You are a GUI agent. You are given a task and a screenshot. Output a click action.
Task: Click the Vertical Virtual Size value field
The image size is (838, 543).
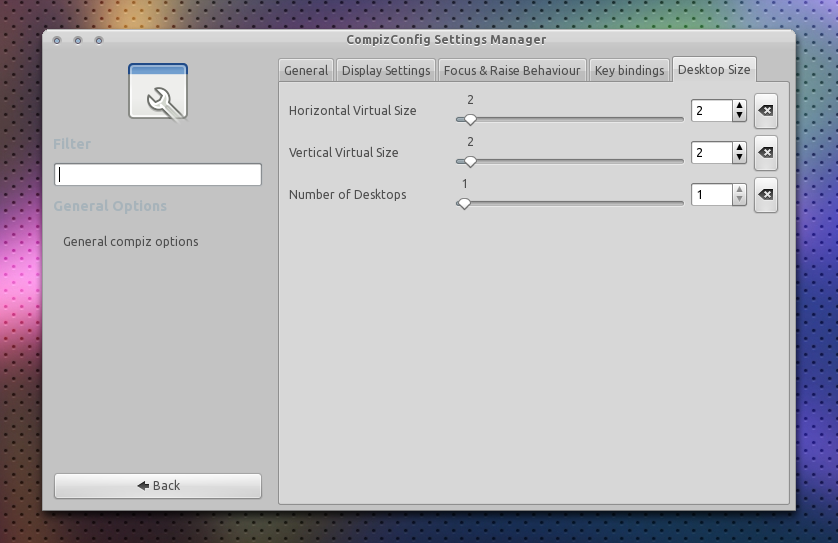(x=712, y=153)
